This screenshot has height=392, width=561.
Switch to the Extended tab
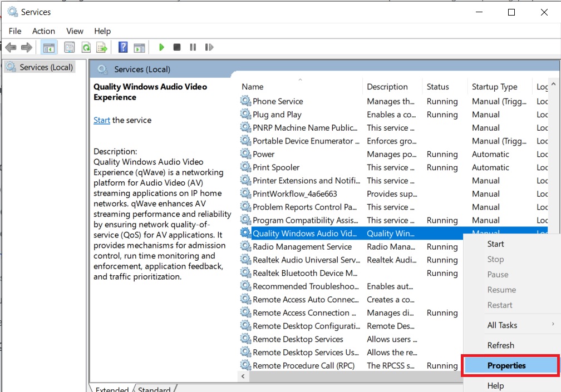(112, 389)
